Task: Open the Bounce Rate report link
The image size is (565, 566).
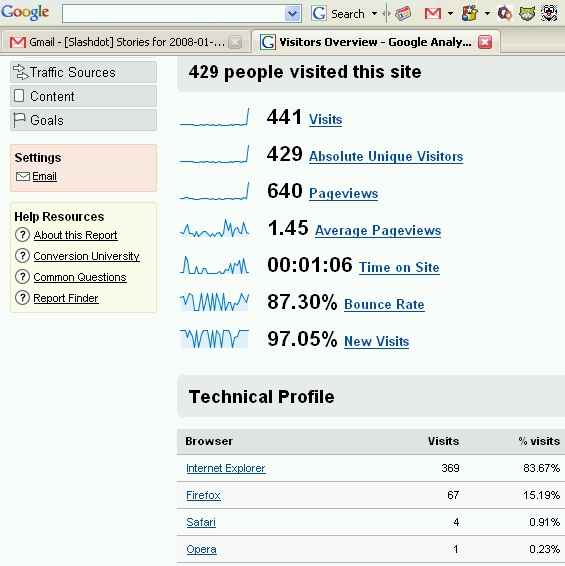Action: tap(384, 305)
